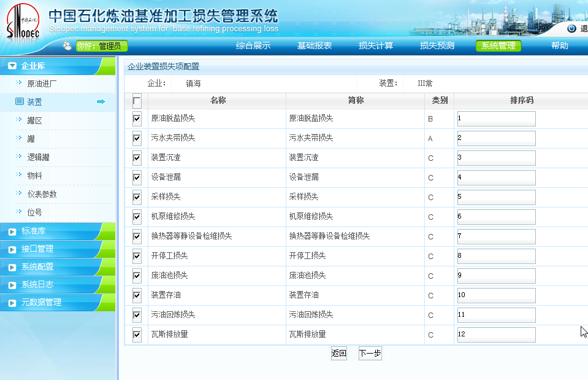Open the 基础报表 menu
Image resolution: width=588 pixels, height=380 pixels.
pos(315,46)
